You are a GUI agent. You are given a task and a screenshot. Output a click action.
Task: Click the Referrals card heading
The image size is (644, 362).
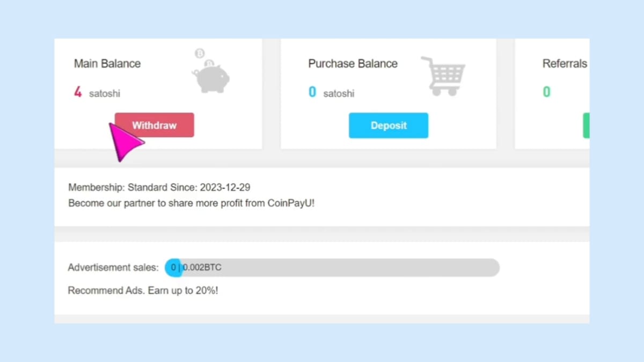pos(565,63)
